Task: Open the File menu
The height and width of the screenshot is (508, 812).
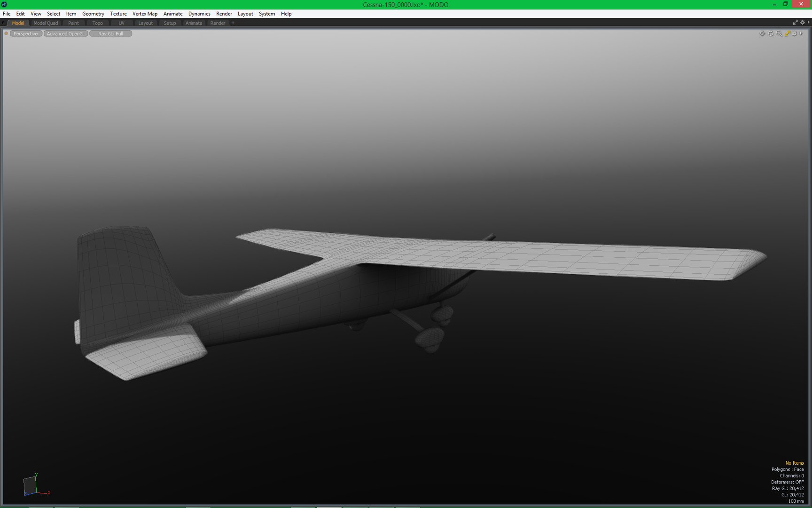Action: [x=7, y=14]
